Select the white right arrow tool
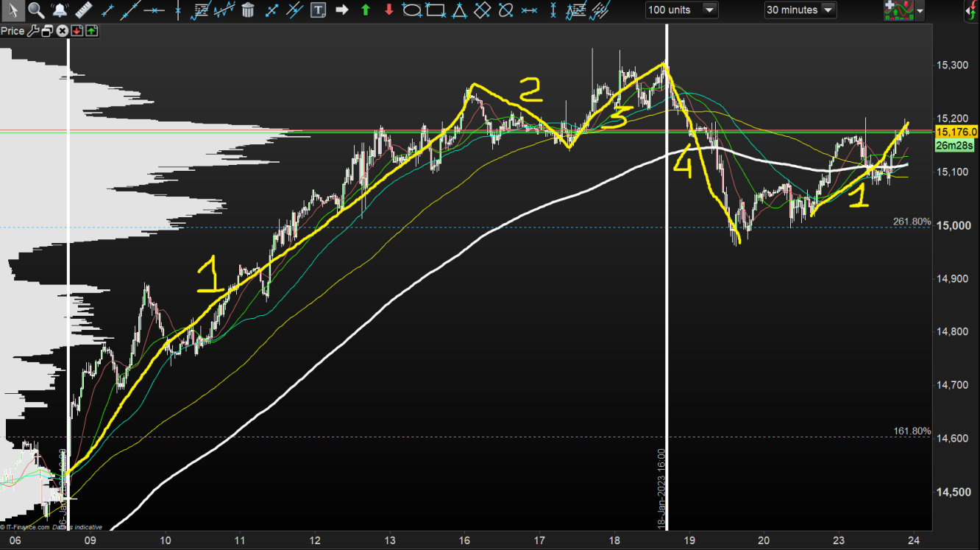 341,10
